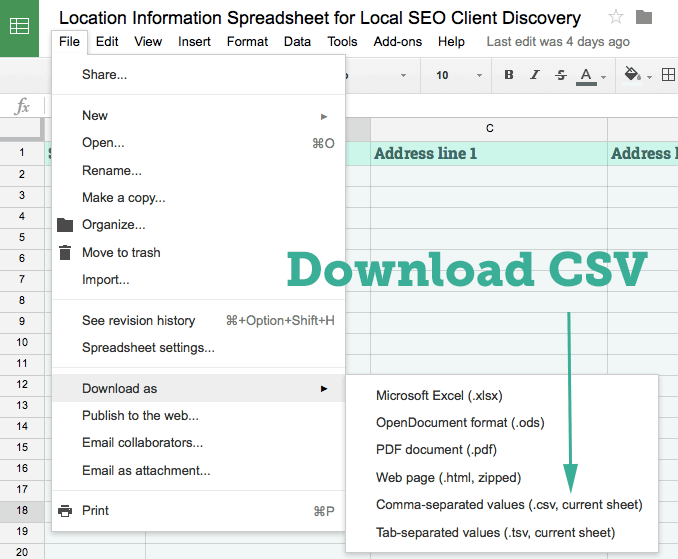Click the Google Sheets home icon
Screen dimensions: 678x559
click(20, 28)
